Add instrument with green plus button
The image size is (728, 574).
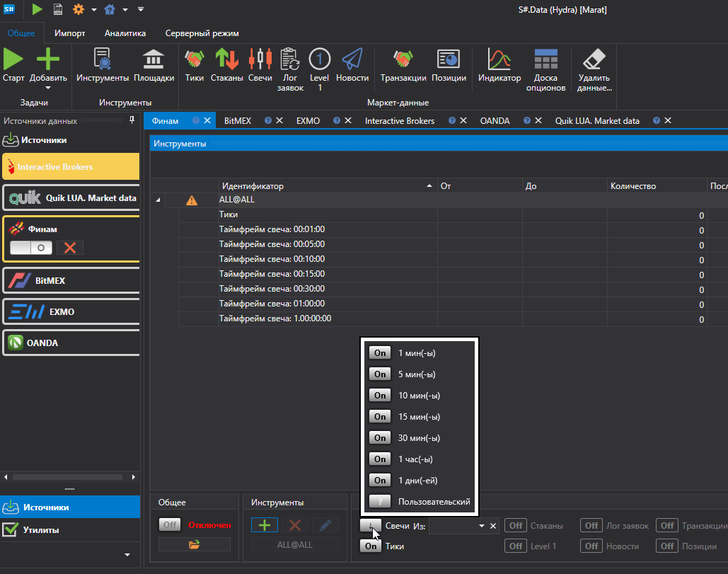265,525
